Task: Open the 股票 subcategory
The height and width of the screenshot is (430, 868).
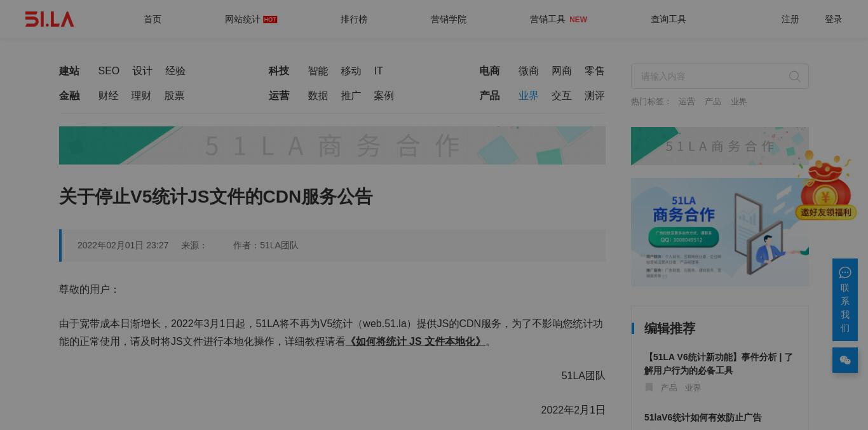Action: 174,96
